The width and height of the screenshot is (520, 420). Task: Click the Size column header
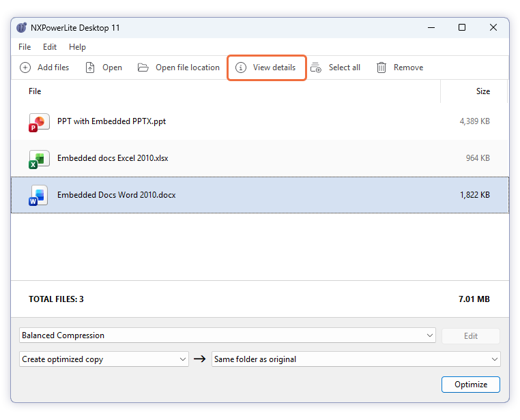pos(483,91)
